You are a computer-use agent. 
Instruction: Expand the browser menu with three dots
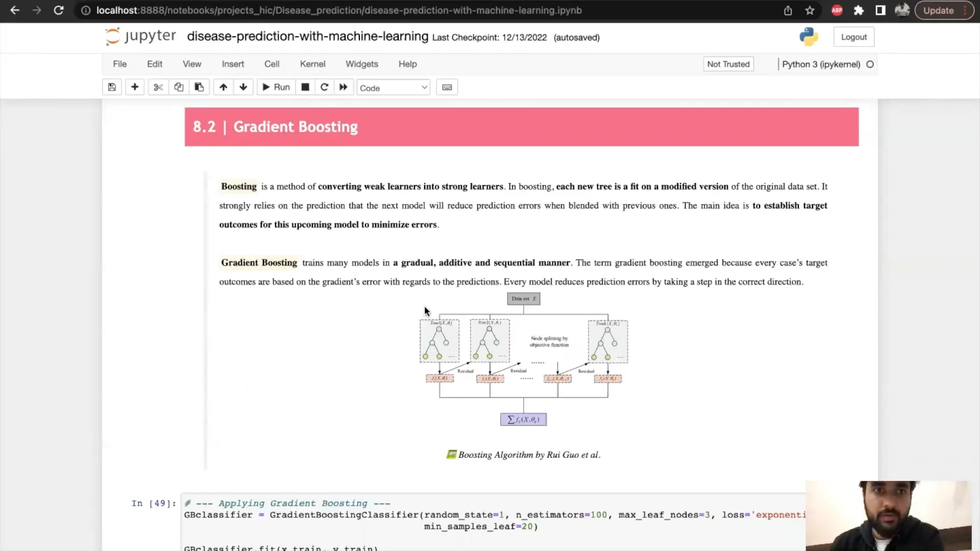tap(965, 10)
